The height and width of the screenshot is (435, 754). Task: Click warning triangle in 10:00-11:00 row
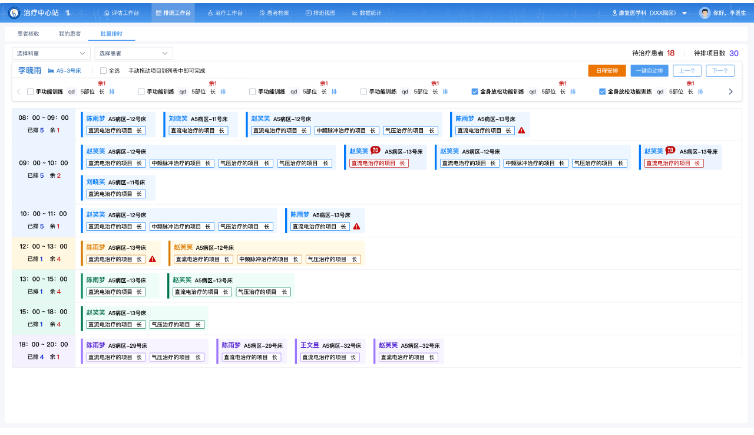356,226
